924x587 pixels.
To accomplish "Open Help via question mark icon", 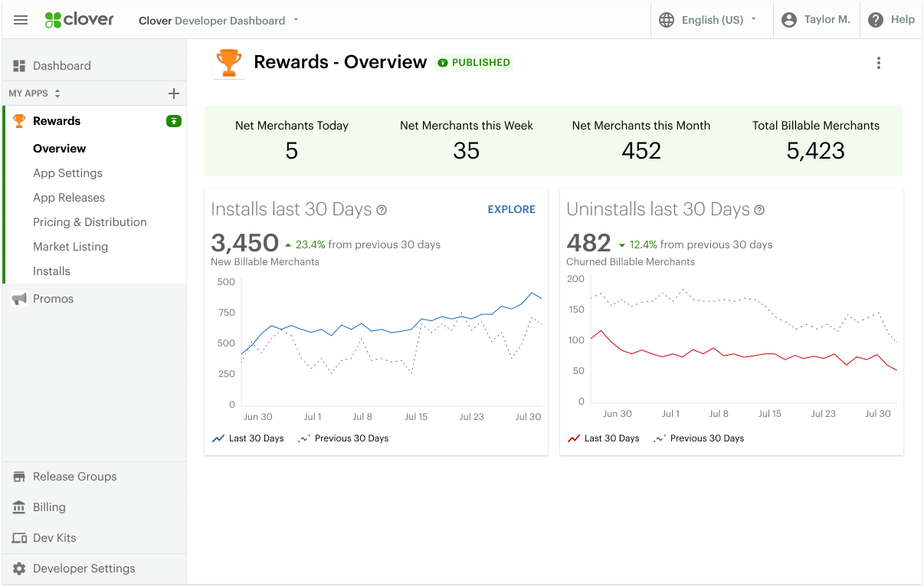I will pyautogui.click(x=876, y=20).
